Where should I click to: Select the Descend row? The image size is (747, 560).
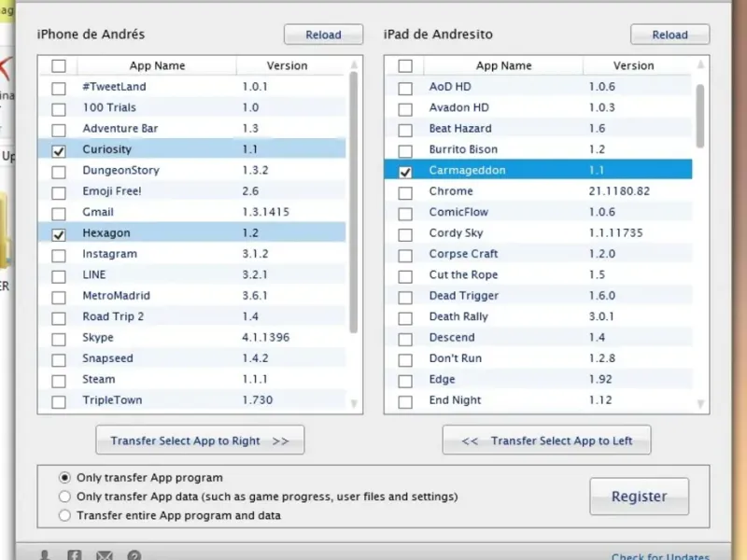pos(539,337)
